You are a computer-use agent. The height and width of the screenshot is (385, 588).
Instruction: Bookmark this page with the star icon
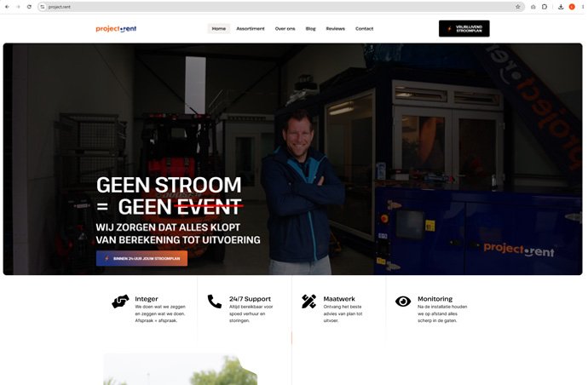click(x=518, y=7)
